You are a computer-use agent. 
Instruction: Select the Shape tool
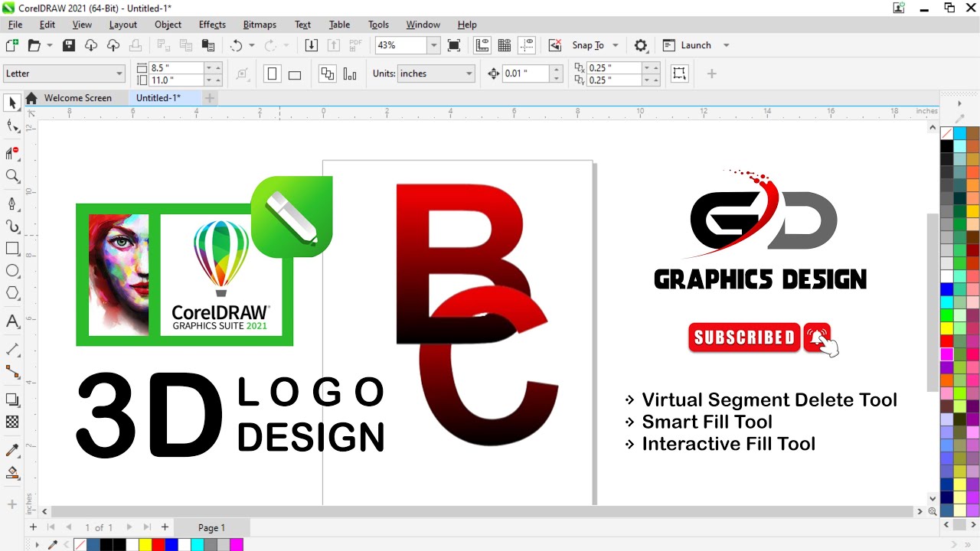[12, 126]
